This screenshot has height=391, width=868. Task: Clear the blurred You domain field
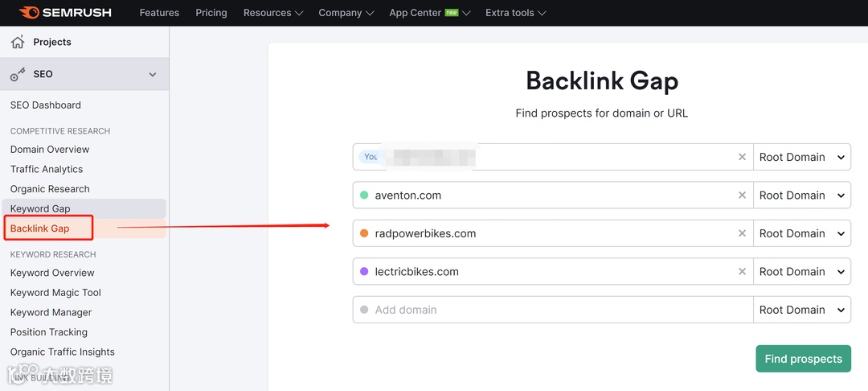pos(742,157)
